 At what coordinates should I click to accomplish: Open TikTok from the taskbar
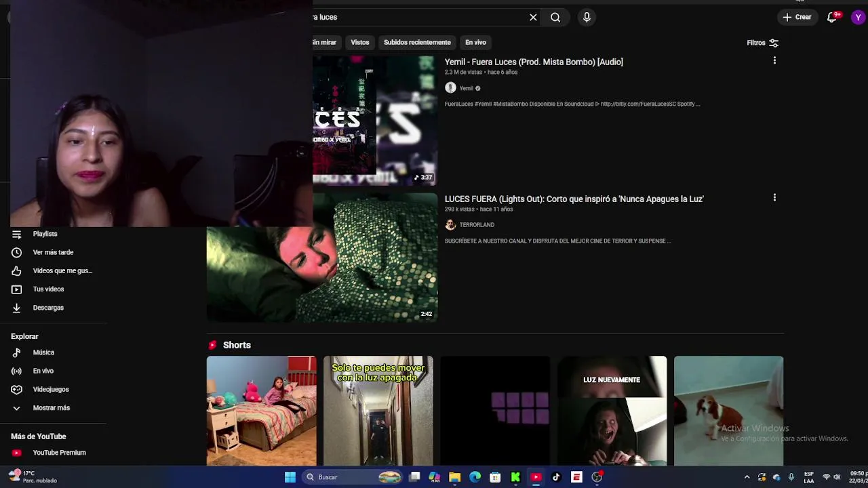556,477
